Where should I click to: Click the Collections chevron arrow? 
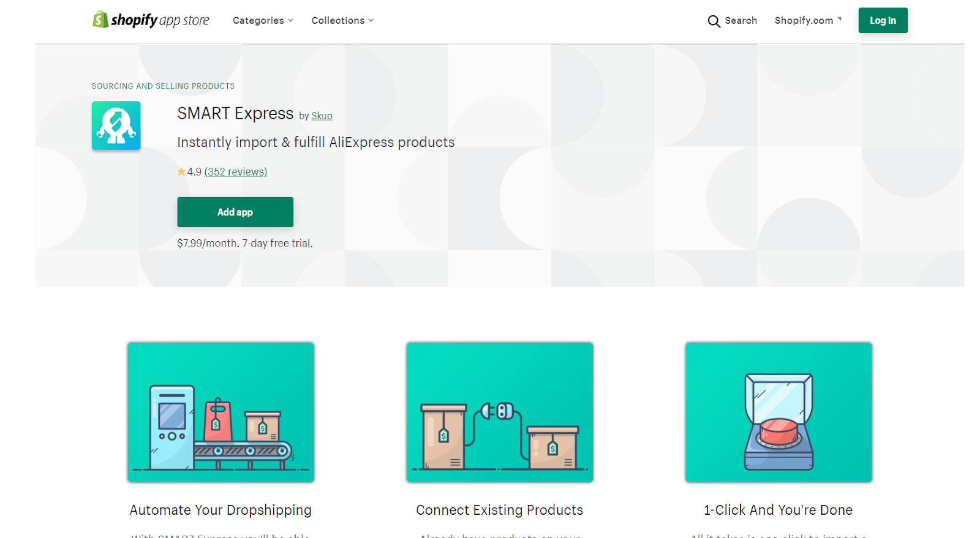[371, 21]
